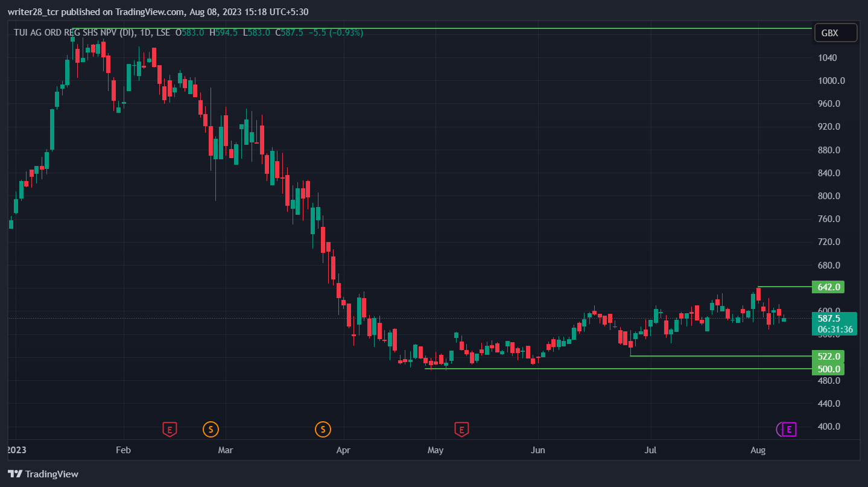Click the Feb label on time axis

(x=123, y=450)
